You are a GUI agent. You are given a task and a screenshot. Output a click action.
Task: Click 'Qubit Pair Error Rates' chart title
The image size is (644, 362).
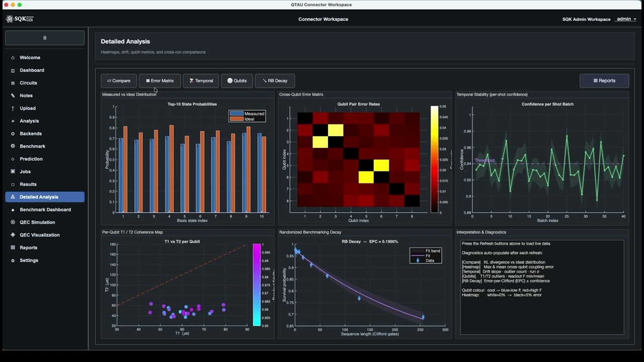point(359,104)
